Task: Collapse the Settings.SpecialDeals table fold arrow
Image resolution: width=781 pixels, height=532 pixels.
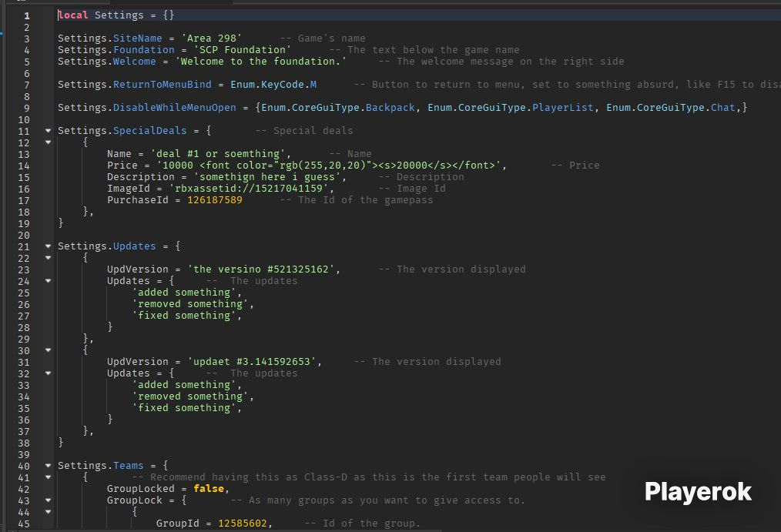Action: (49, 131)
